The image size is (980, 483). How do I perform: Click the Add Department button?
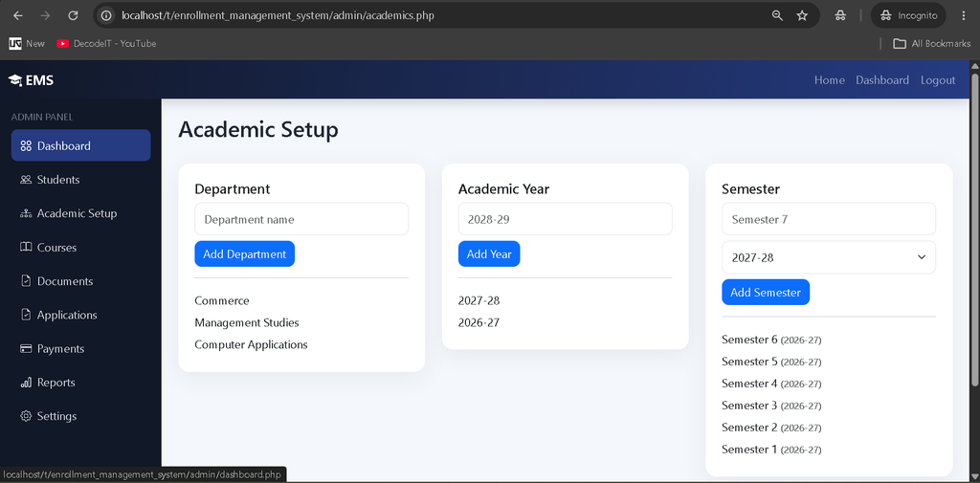(244, 254)
